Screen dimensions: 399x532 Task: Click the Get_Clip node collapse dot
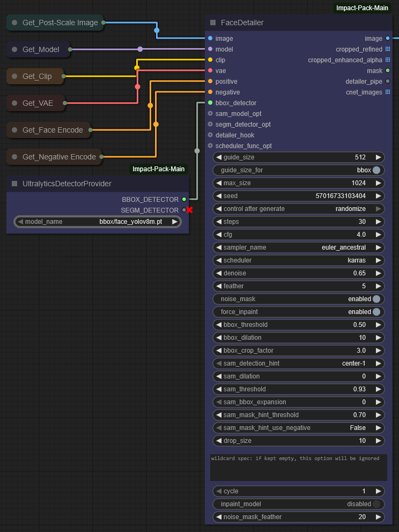click(x=14, y=76)
